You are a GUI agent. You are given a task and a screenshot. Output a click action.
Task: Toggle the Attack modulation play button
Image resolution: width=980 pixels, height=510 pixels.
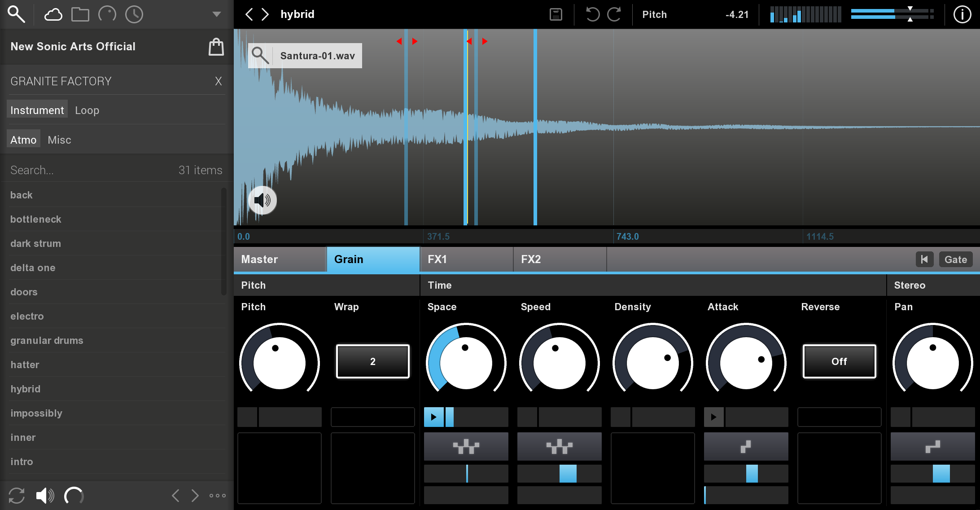(x=714, y=417)
